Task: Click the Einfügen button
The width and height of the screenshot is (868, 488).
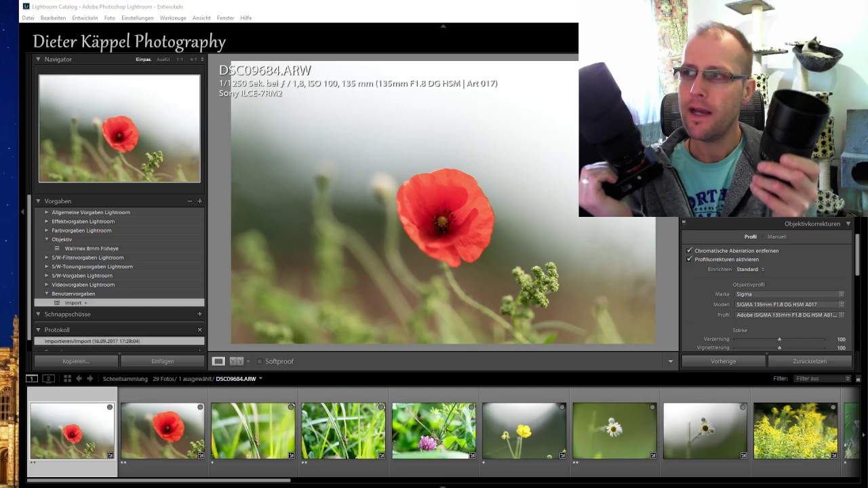Action: tap(163, 361)
